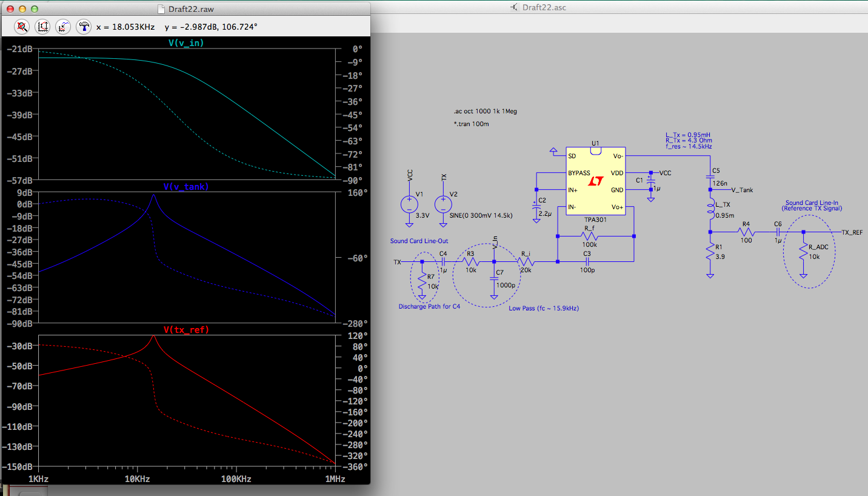Click the Draft22.raw document icon in title bar
Screen dimensions: 868x496
[x=161, y=9]
